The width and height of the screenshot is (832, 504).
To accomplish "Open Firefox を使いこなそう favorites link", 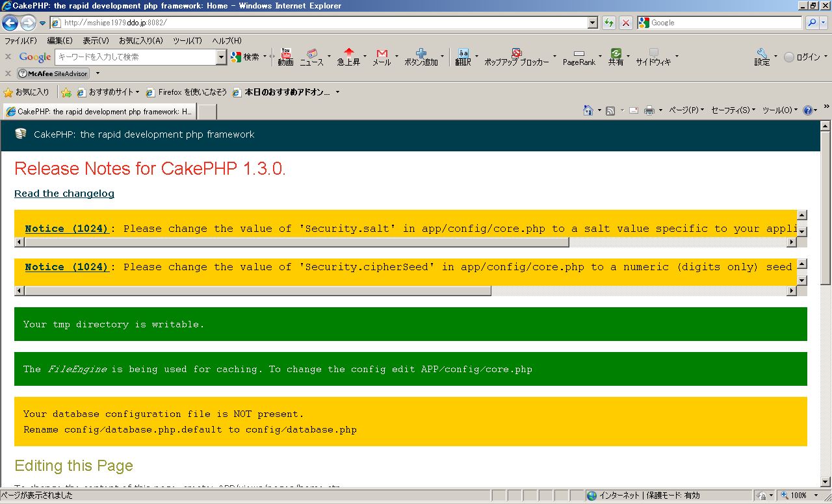I will (x=187, y=92).
